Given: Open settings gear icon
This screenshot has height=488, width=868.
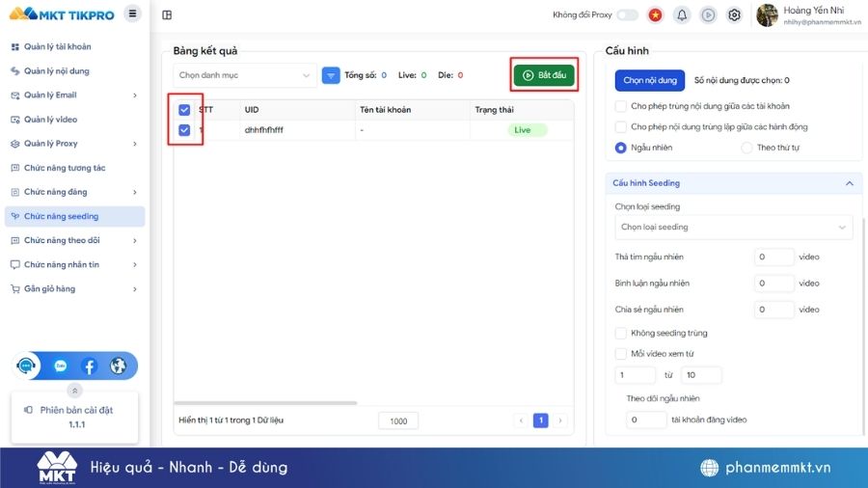Looking at the screenshot, I should (734, 14).
